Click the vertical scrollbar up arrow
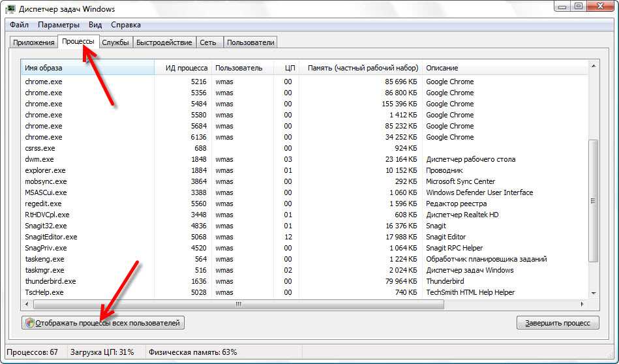The width and height of the screenshot is (619, 364). [594, 66]
